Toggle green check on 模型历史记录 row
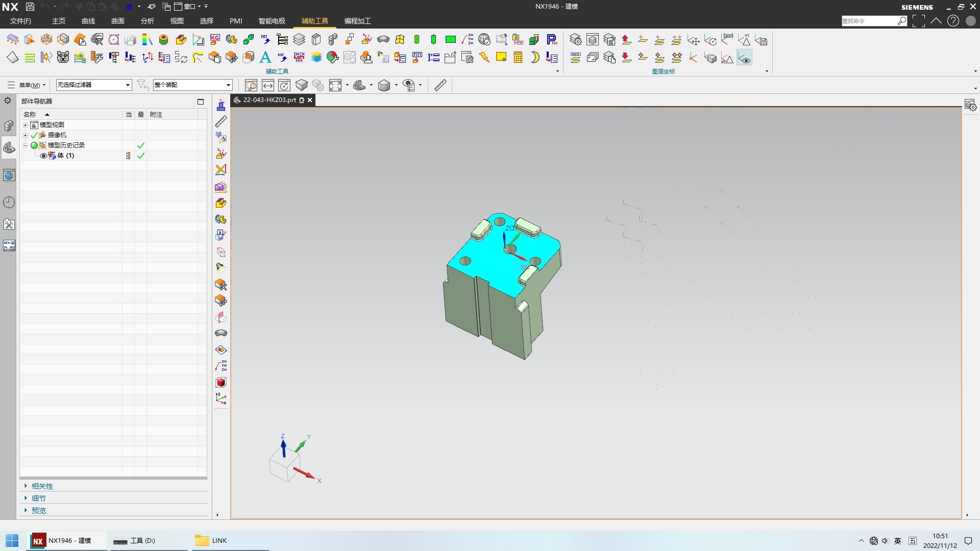Viewport: 980px width, 551px height. click(141, 145)
